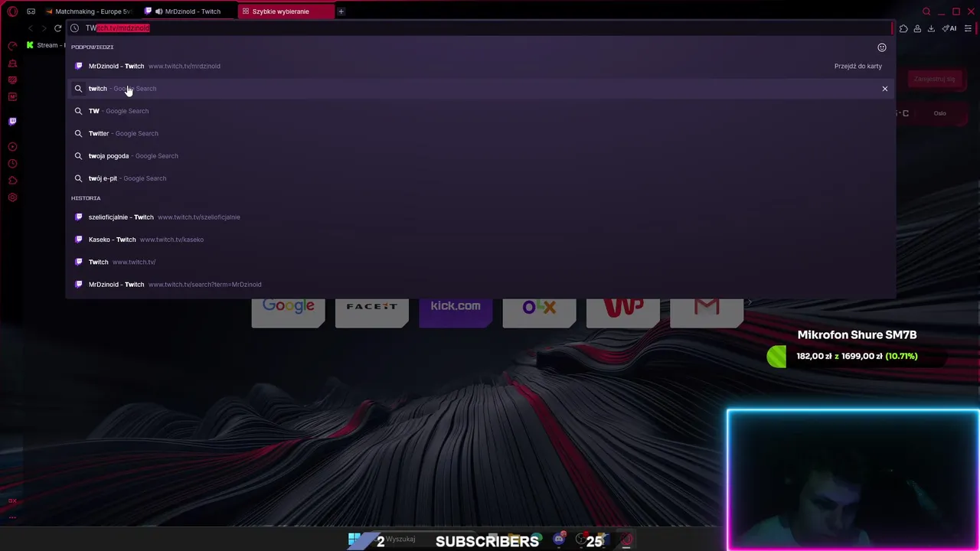Open Kaseko - Twitch history entry
The width and height of the screenshot is (980, 551).
tap(480, 240)
